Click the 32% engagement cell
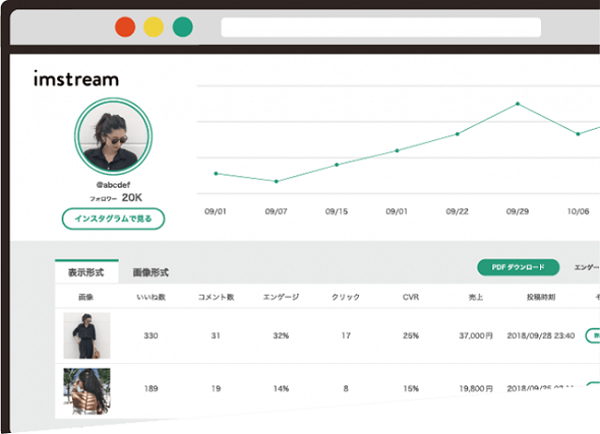Image resolution: width=600 pixels, height=434 pixels. pos(281,336)
